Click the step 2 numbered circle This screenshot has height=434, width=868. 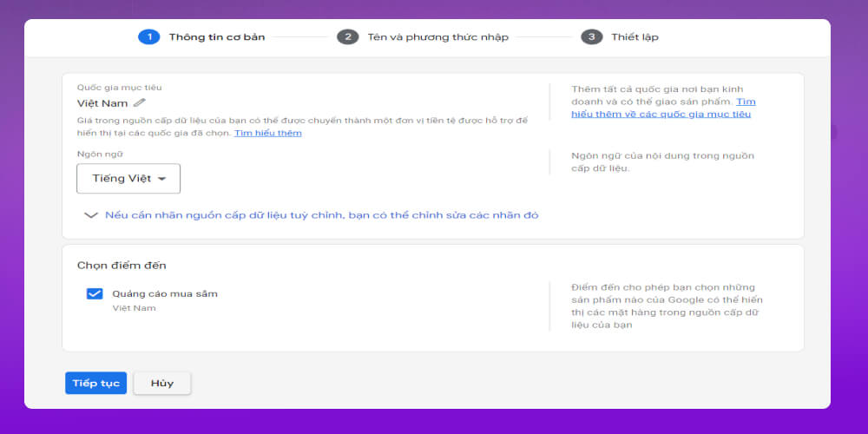347,36
